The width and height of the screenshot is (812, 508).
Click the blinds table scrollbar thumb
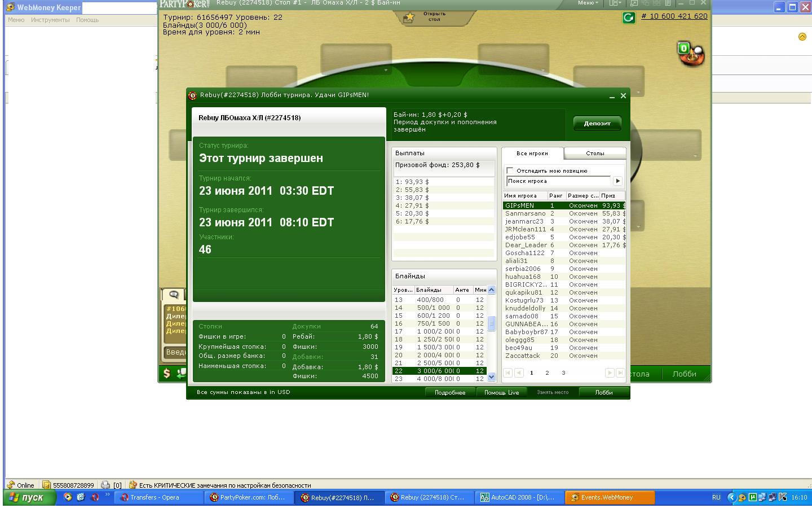[x=491, y=323]
